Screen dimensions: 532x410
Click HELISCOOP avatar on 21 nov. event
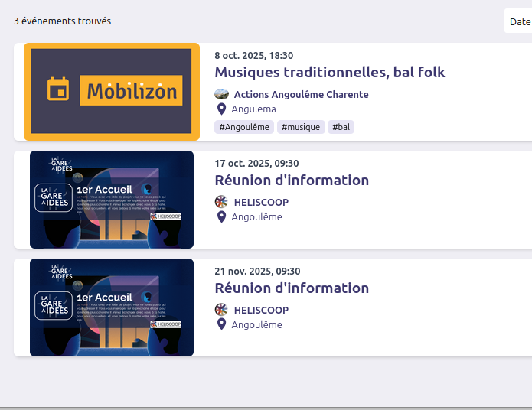click(x=221, y=310)
